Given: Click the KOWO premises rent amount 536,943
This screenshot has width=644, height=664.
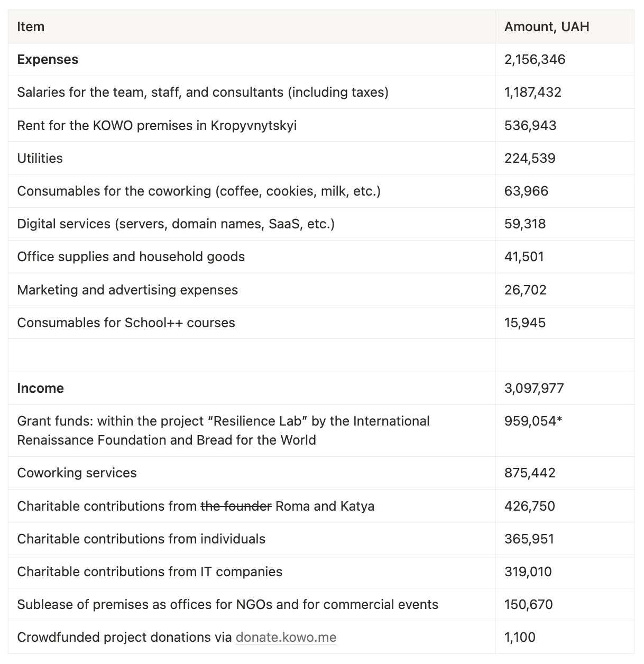Looking at the screenshot, I should [x=530, y=126].
